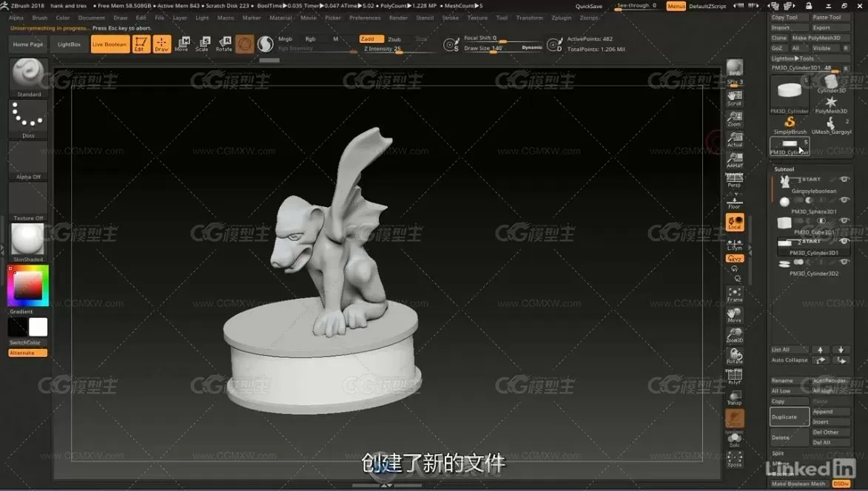868x491 pixels.
Task: Click the Append button
Action: (x=830, y=411)
